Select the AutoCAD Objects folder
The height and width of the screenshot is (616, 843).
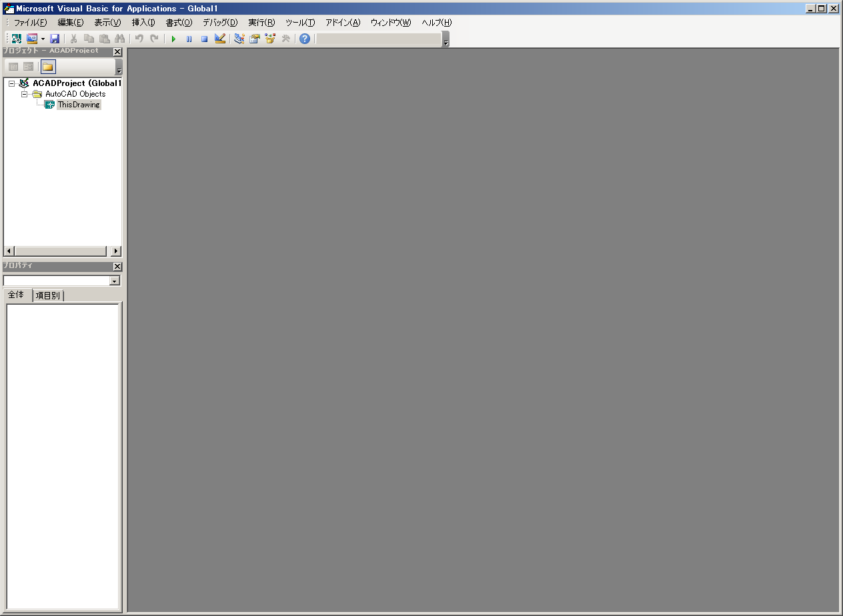[x=75, y=94]
